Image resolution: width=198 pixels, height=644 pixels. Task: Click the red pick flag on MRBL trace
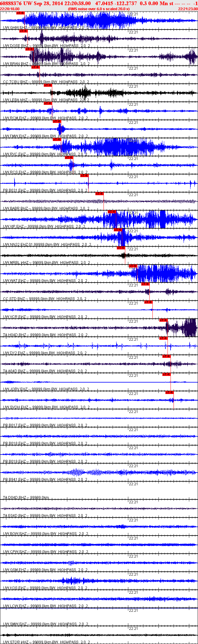tap(121, 248)
